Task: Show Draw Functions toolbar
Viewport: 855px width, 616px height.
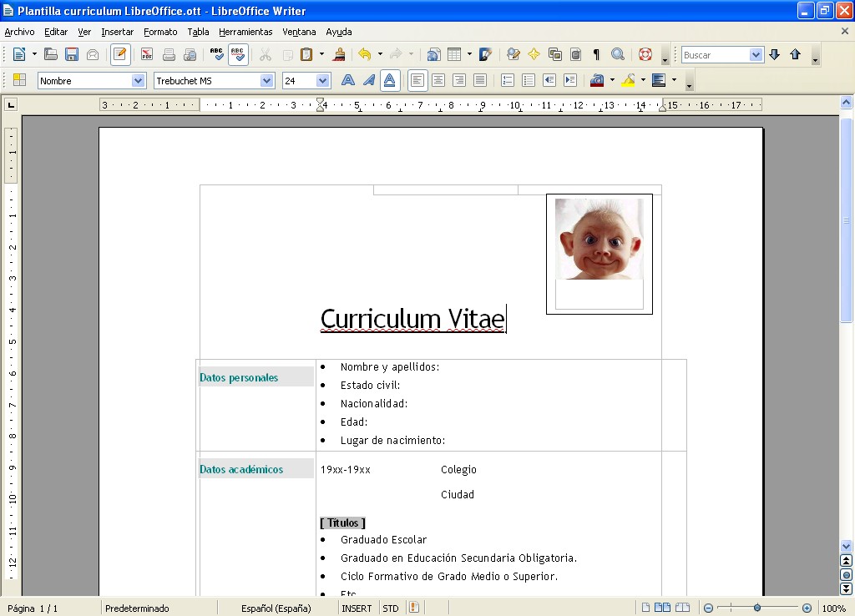Action: 485,54
